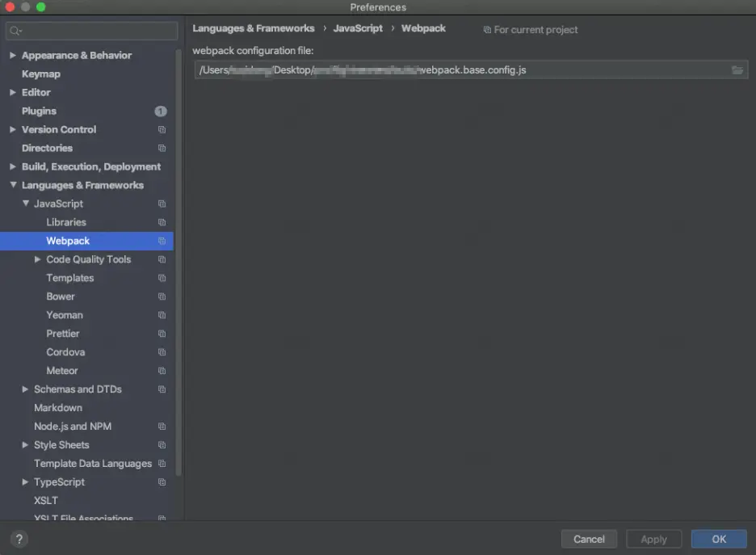Image resolution: width=756 pixels, height=555 pixels.
Task: Select Plugins in settings tree
Action: pyautogui.click(x=39, y=111)
